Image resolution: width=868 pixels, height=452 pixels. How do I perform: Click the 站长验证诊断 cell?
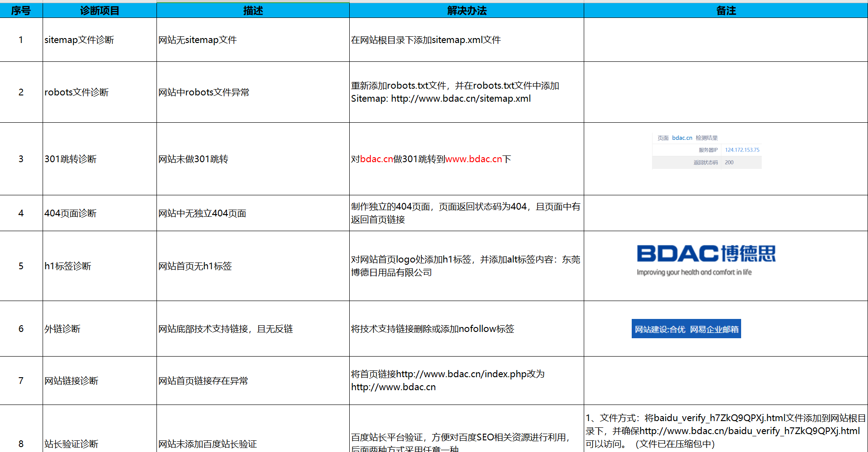(100, 443)
